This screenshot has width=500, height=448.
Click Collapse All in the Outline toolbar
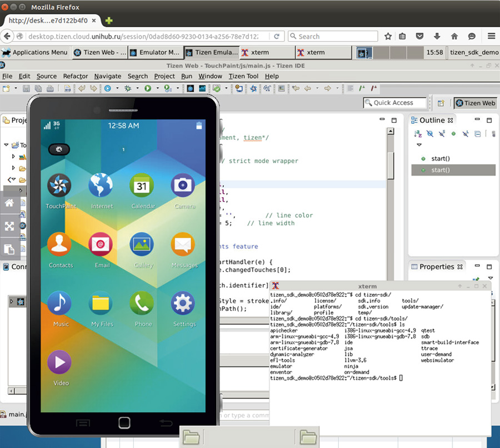477,133
